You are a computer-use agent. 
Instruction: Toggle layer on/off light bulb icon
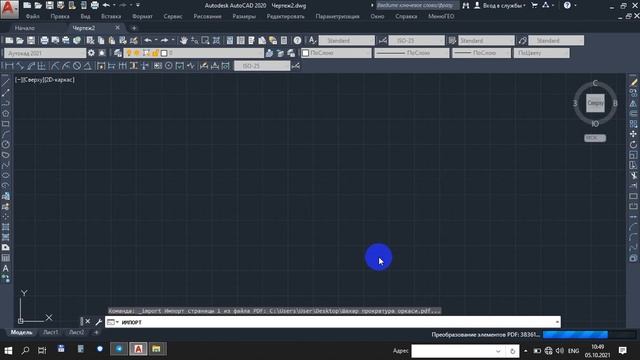click(x=129, y=53)
